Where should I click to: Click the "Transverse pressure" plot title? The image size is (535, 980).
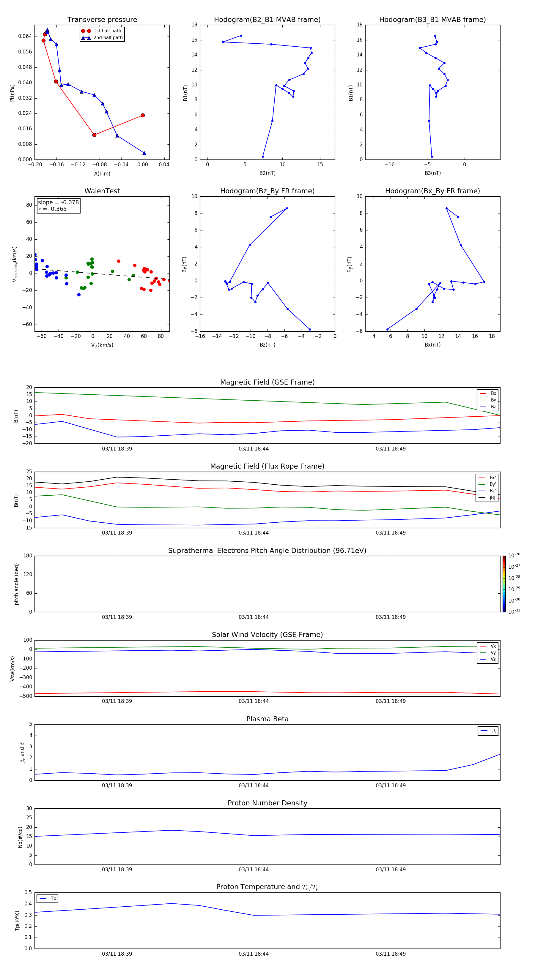[x=102, y=20]
